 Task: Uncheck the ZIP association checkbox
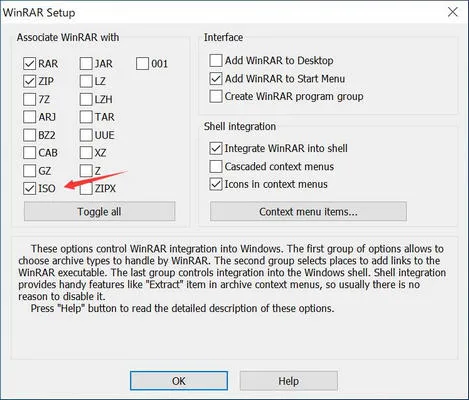coord(30,81)
